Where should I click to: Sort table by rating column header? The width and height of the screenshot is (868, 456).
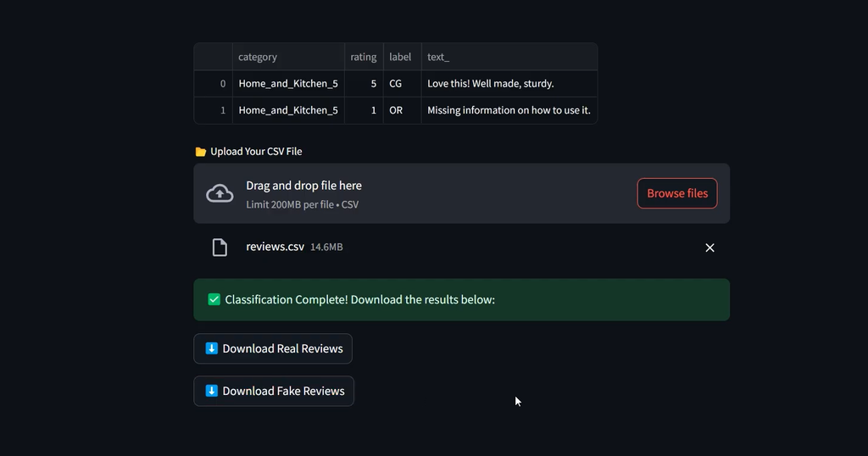[x=364, y=57]
